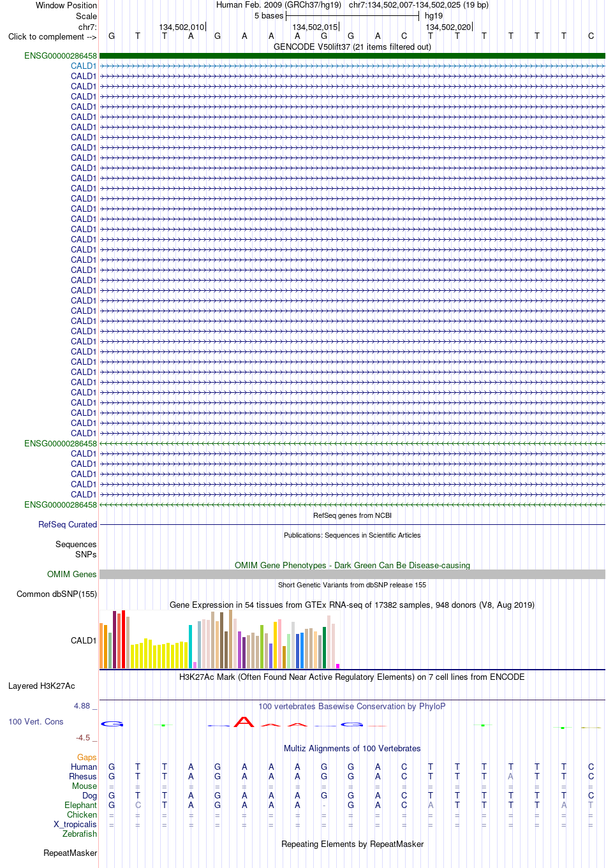The height and width of the screenshot is (868, 606).
Task: Click ENSG00000286458 label beside thick green bar
Action: [61, 55]
